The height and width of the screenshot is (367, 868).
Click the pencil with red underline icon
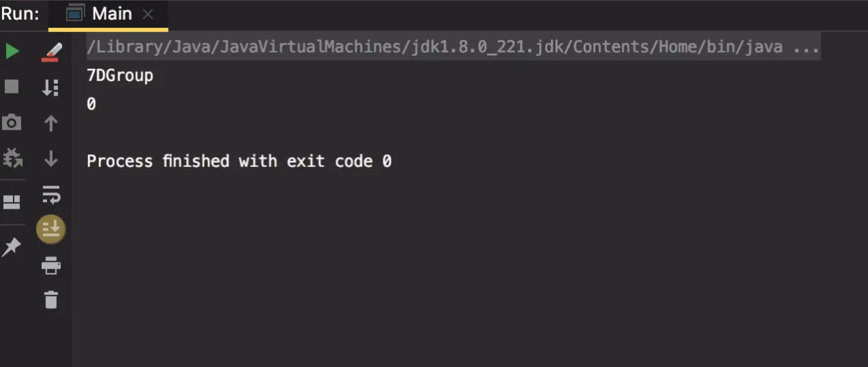click(51, 52)
